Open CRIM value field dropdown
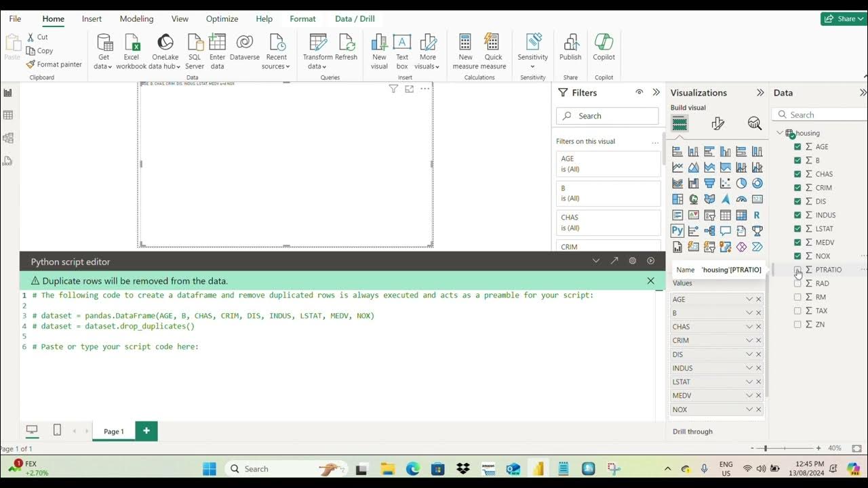This screenshot has height=488, width=868. 749,340
